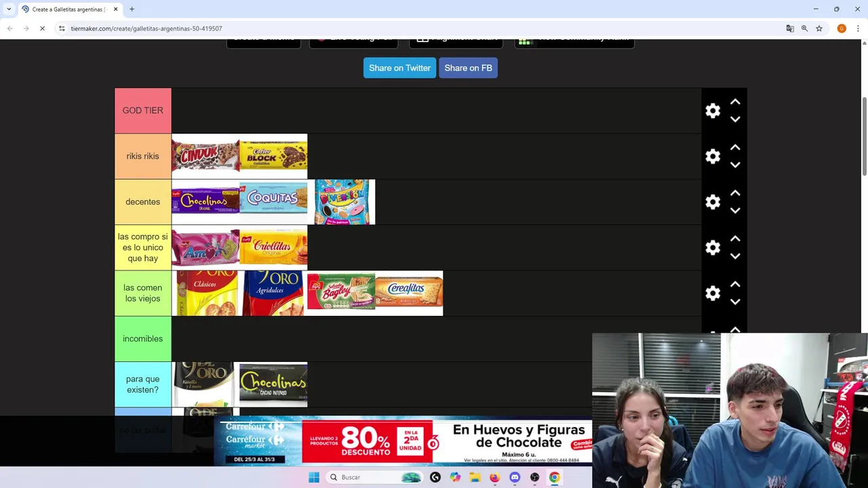Move 'las compro si es lo unico' row up
This screenshot has width=868, height=488.
[735, 239]
